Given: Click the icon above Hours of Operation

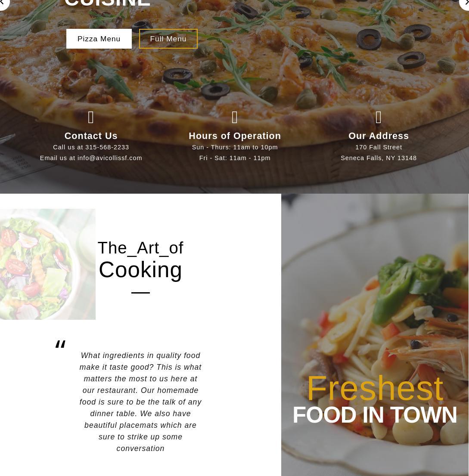Looking at the screenshot, I should [x=234, y=117].
